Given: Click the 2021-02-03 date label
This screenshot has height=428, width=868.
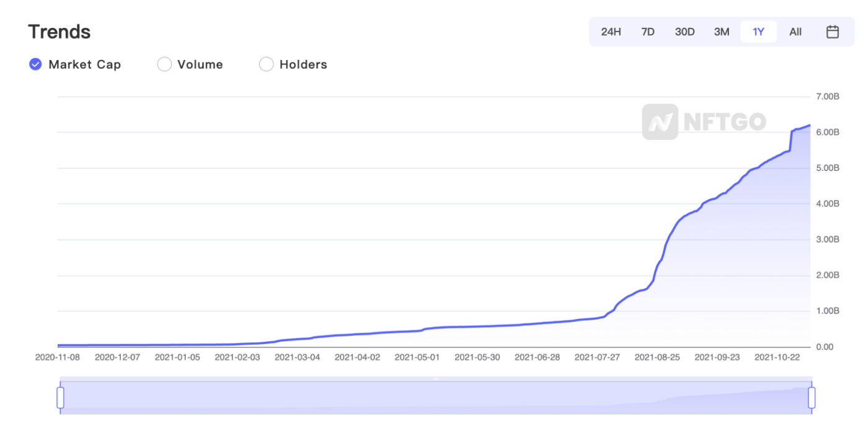Looking at the screenshot, I should point(237,357).
